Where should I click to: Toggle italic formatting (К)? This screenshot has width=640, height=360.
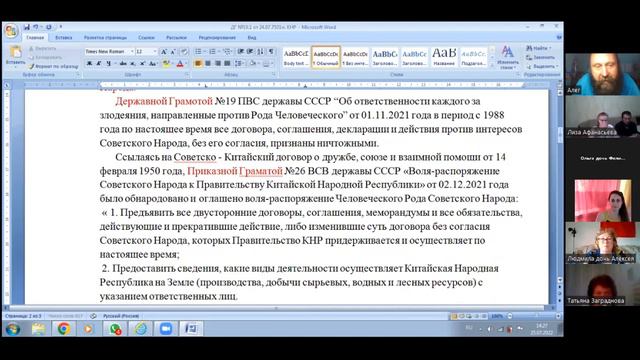(98, 63)
